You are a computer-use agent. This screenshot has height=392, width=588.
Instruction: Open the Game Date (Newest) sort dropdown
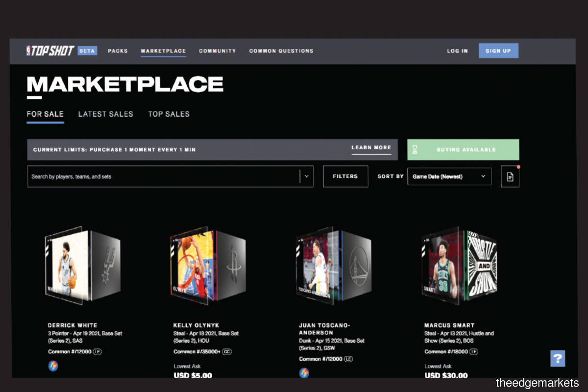tap(449, 176)
